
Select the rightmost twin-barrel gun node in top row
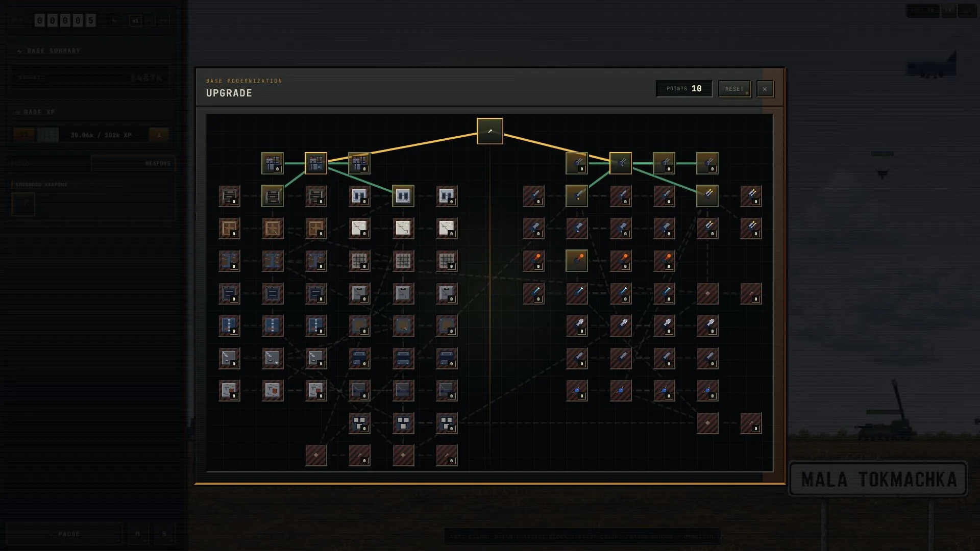coord(707,163)
